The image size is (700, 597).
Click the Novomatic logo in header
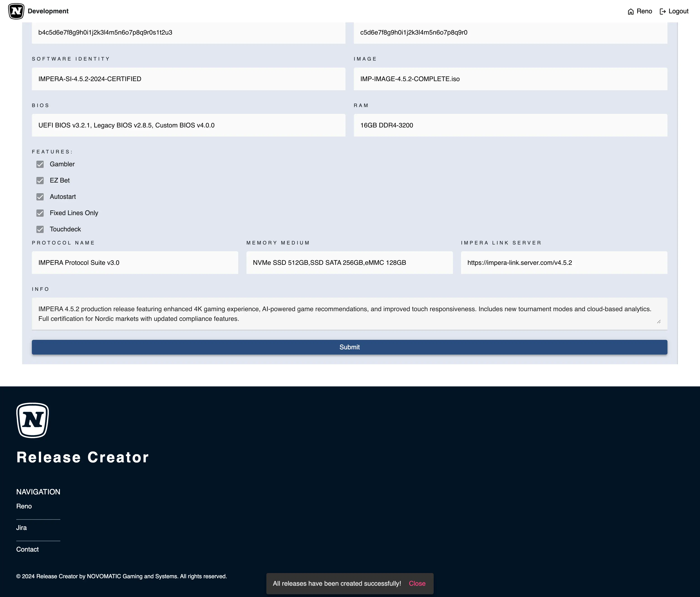[16, 11]
